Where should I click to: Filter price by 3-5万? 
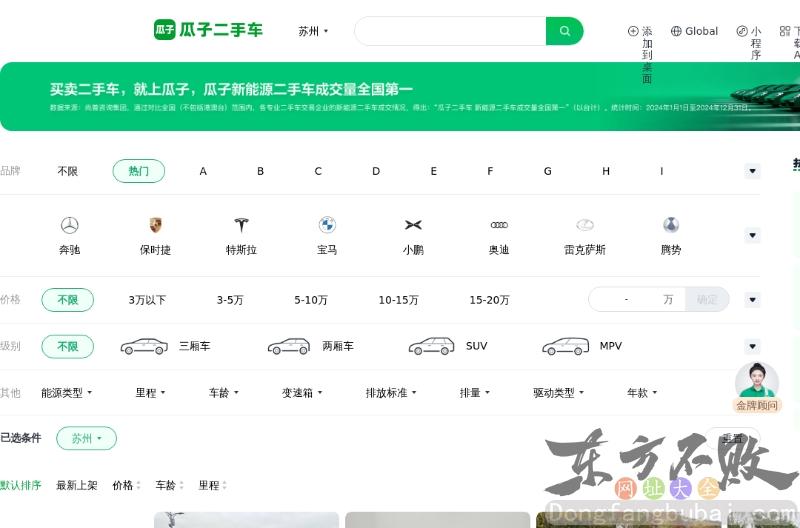pyautogui.click(x=230, y=300)
